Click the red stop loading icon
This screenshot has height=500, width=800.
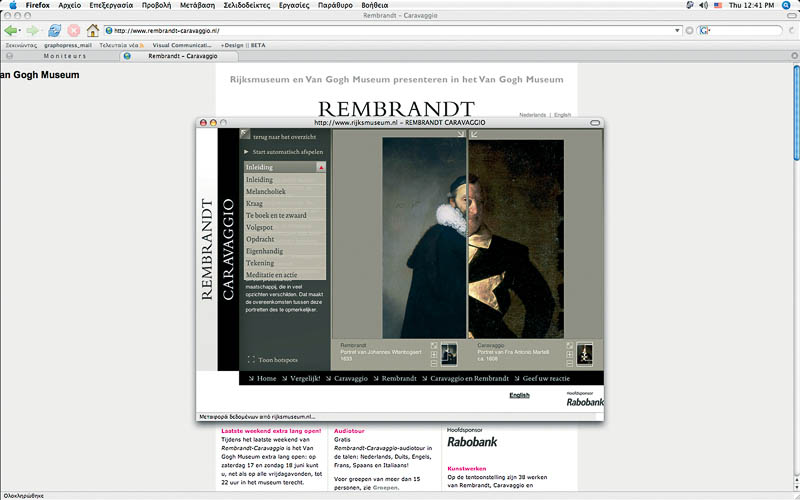(x=73, y=31)
